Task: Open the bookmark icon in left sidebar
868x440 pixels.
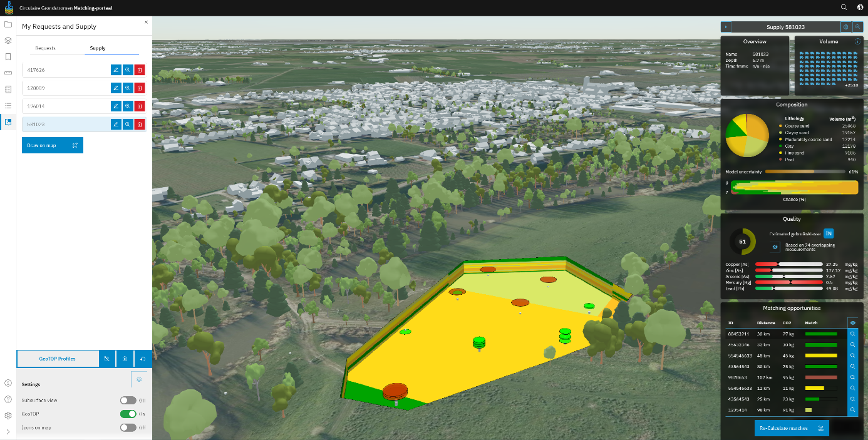Action: [x=8, y=56]
